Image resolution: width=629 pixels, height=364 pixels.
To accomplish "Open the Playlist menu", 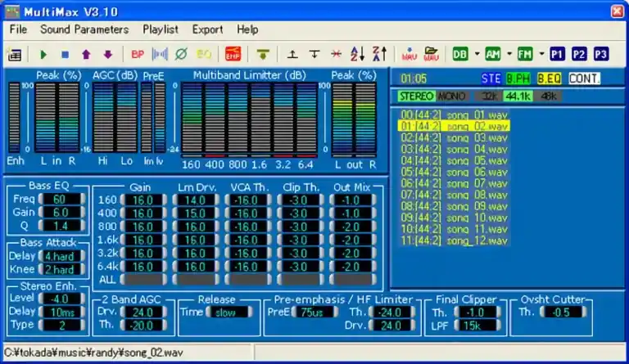I will point(161,29).
